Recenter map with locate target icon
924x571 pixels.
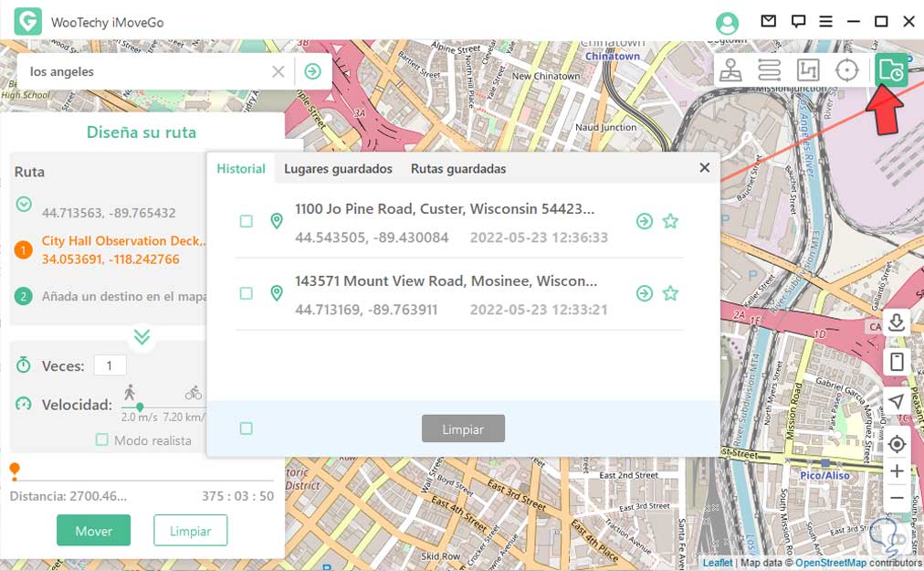coord(897,444)
